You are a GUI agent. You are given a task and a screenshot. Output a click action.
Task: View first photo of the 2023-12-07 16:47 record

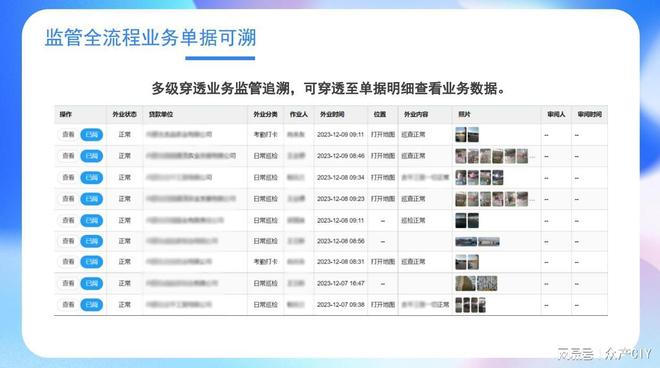(x=466, y=283)
